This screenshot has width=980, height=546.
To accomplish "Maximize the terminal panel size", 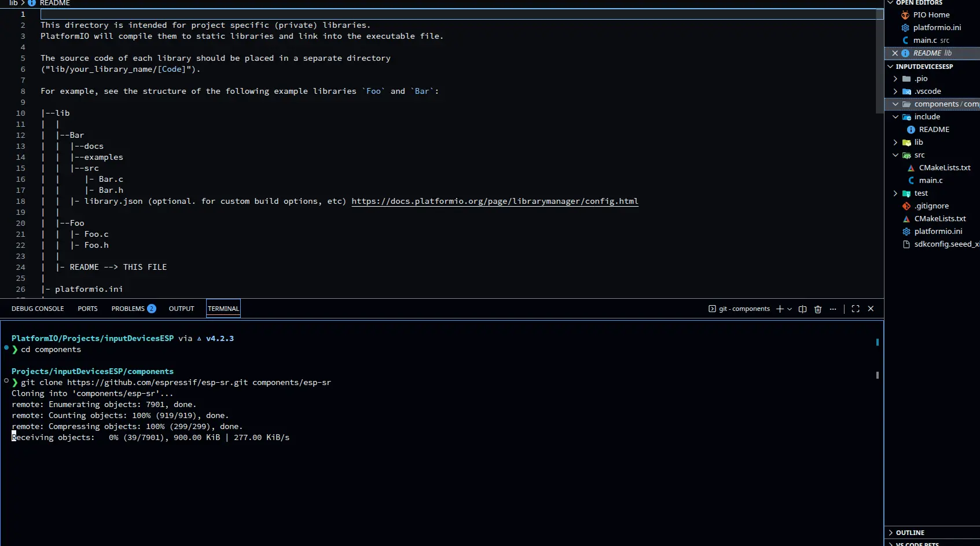I will (856, 309).
